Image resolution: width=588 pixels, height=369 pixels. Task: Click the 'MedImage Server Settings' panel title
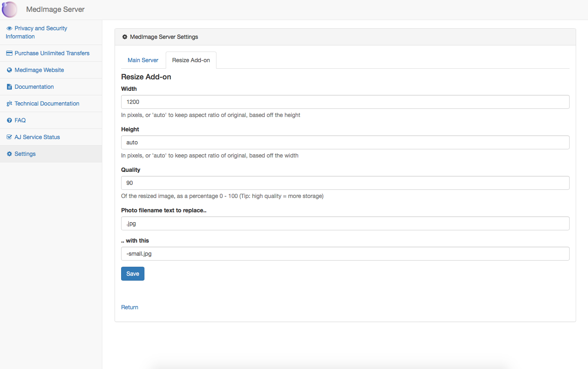164,37
